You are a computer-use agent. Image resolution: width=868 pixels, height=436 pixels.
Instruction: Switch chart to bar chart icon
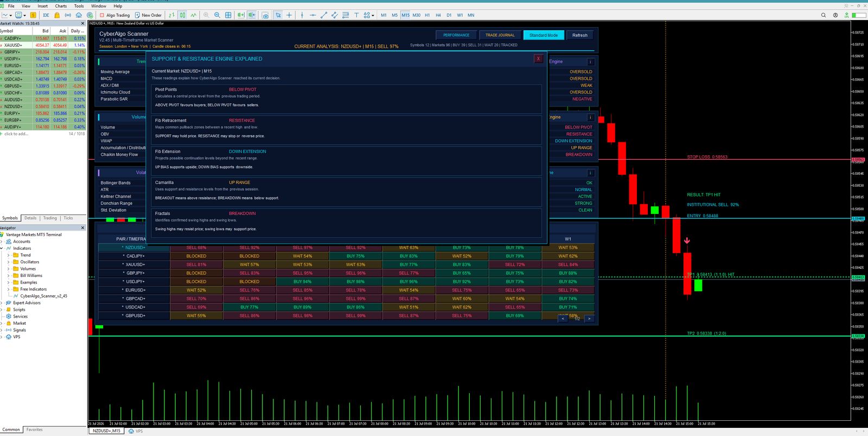click(x=172, y=15)
